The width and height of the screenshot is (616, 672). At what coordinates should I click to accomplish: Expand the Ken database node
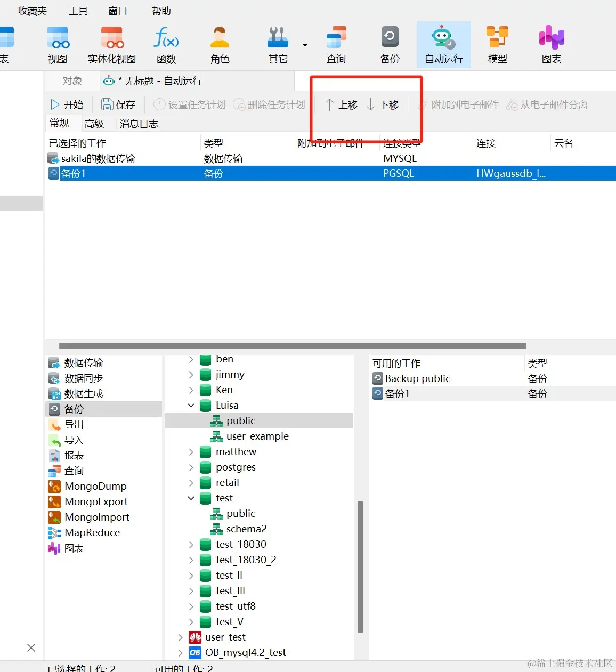point(191,391)
